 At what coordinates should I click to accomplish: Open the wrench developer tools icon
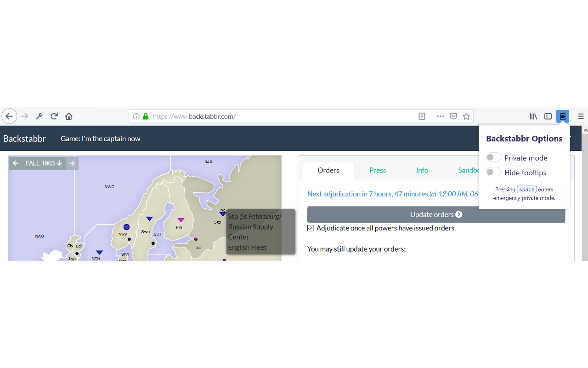click(x=40, y=116)
